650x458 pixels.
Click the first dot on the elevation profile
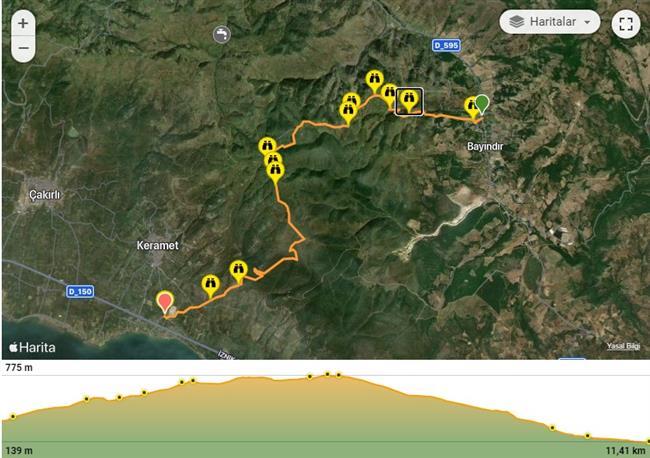point(13,417)
